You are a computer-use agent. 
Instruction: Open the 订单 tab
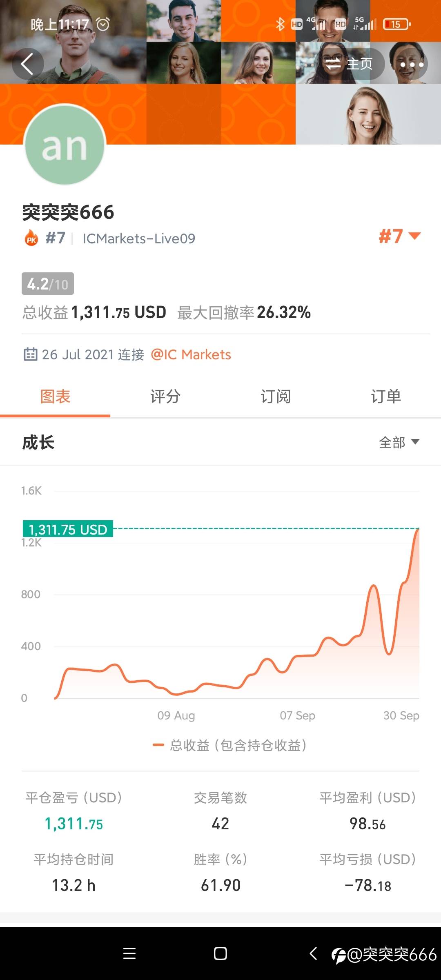click(386, 396)
